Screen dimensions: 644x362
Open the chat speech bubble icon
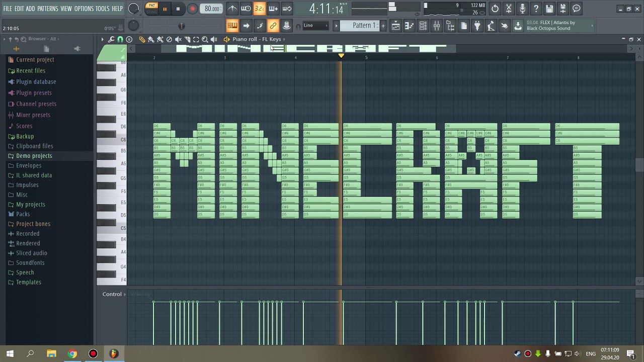tap(577, 9)
